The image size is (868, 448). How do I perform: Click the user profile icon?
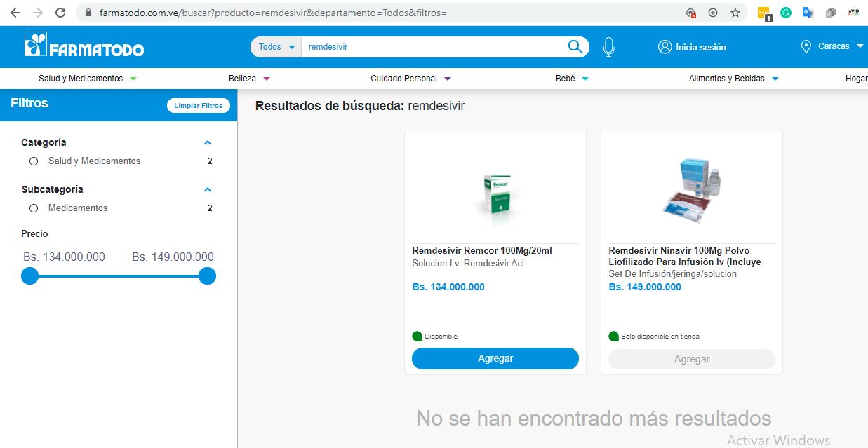pyautogui.click(x=665, y=47)
